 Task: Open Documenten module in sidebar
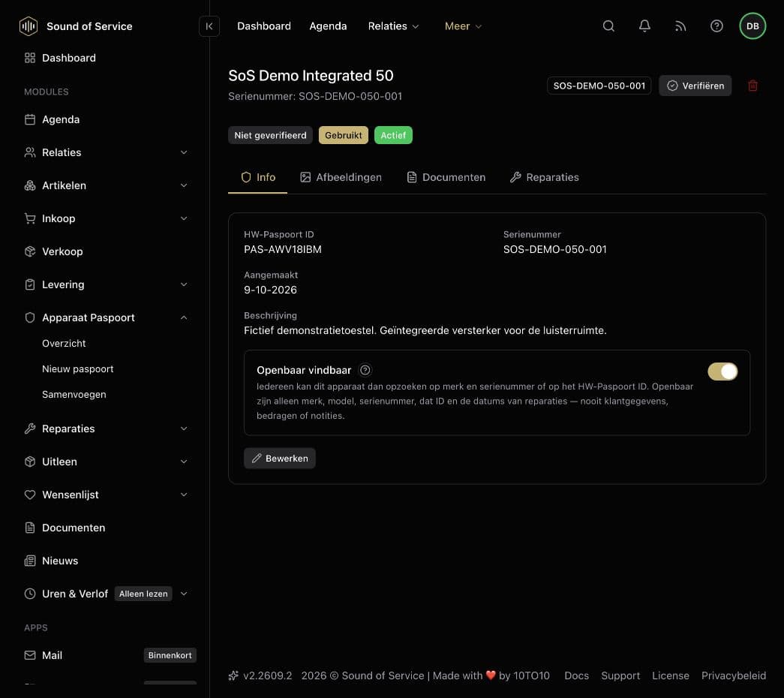click(x=106, y=528)
